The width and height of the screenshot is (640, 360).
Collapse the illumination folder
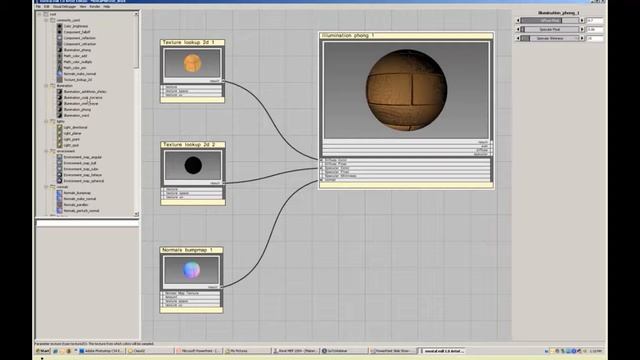tap(46, 86)
